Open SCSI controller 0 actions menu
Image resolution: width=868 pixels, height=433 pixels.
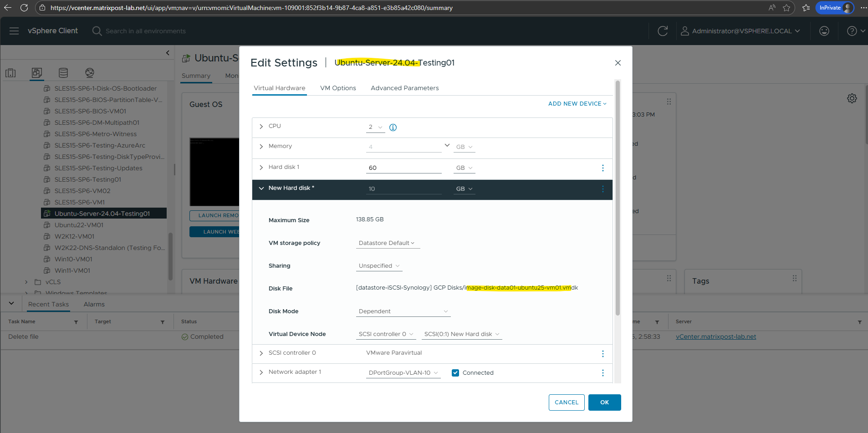[x=603, y=354]
